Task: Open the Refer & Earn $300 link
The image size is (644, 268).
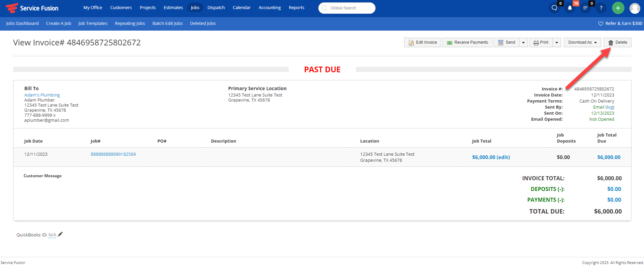Action: click(x=620, y=23)
